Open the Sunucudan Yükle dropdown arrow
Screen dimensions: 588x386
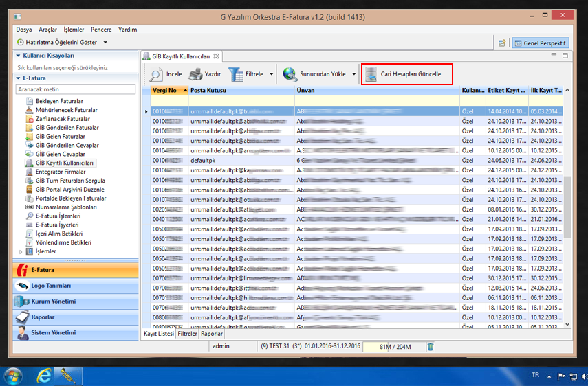(x=353, y=74)
